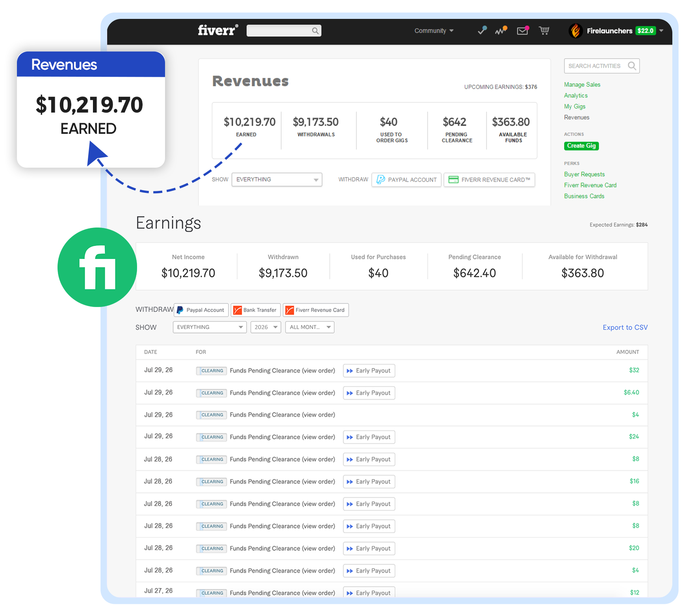
Task: Click Early Payout on the $32 row
Action: 369,371
